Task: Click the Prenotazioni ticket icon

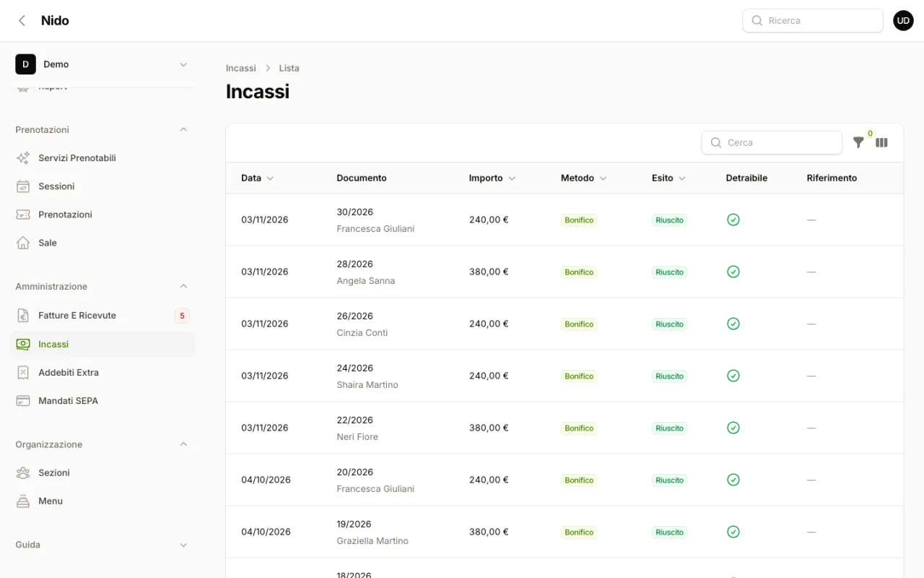Action: click(x=23, y=214)
